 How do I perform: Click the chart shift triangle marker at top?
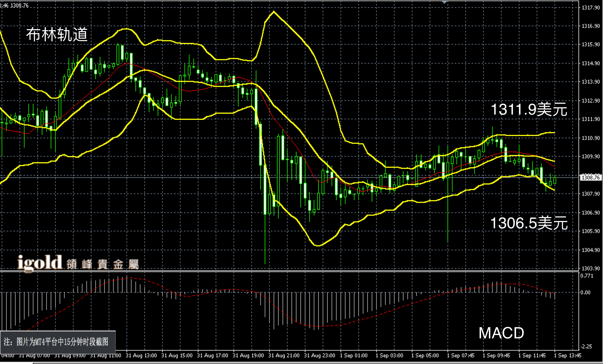click(x=444, y=2)
